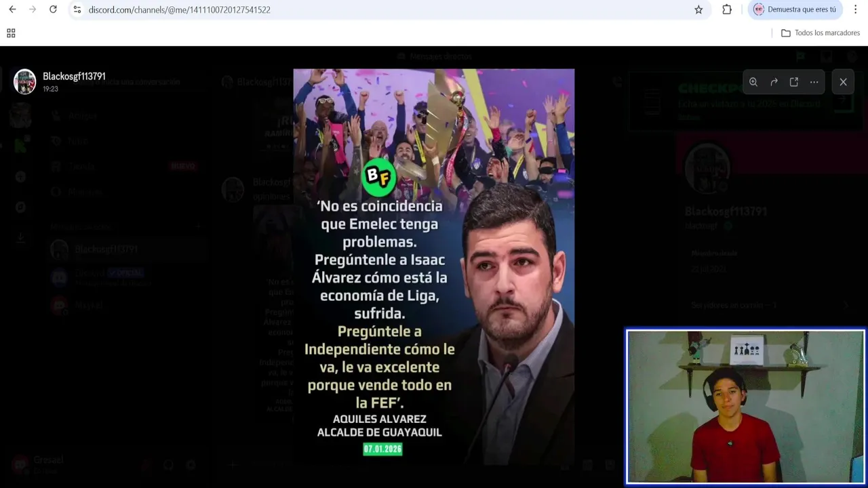Click the 19:23 timestamp under username

pos(50,89)
